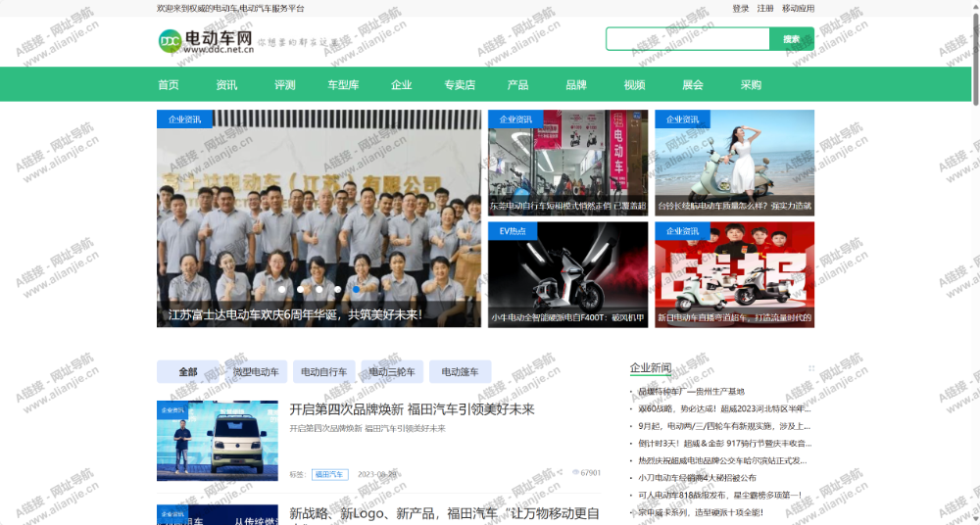The height and width of the screenshot is (525, 980).
Task: Switch to the 电动三轮车 tab
Action: (x=392, y=372)
